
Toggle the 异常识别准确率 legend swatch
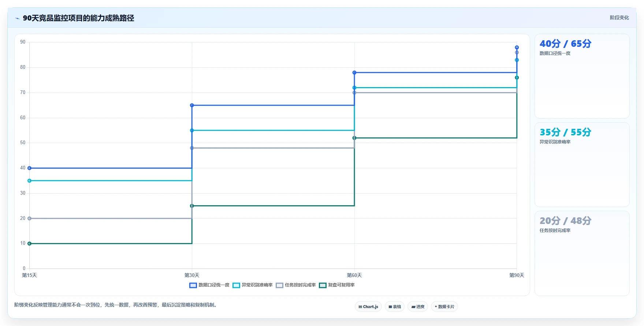236,285
